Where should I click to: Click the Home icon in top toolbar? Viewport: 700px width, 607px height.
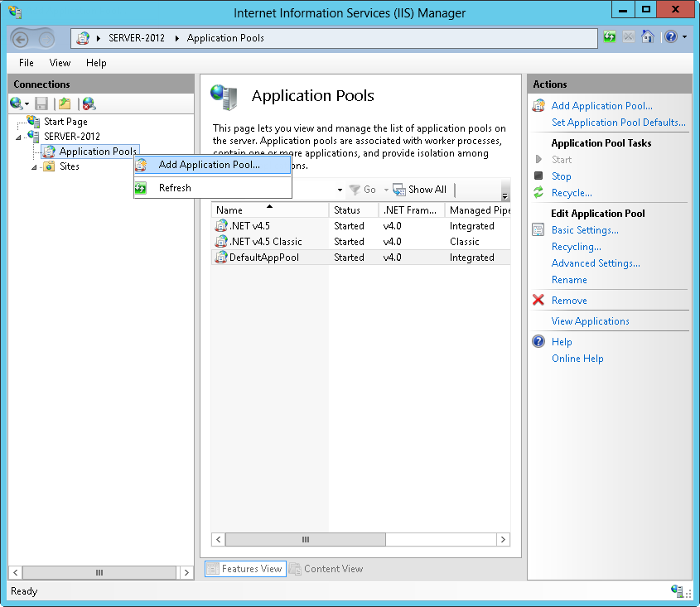point(647,36)
